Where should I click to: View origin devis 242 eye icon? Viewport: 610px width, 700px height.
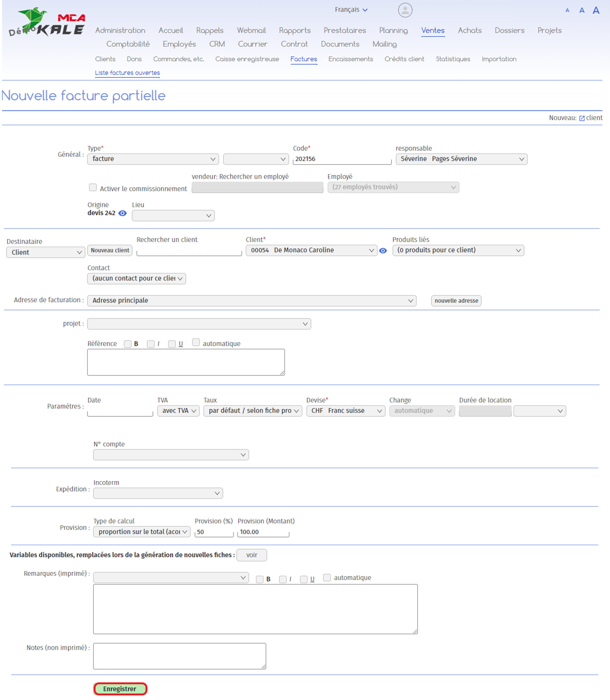click(x=123, y=213)
